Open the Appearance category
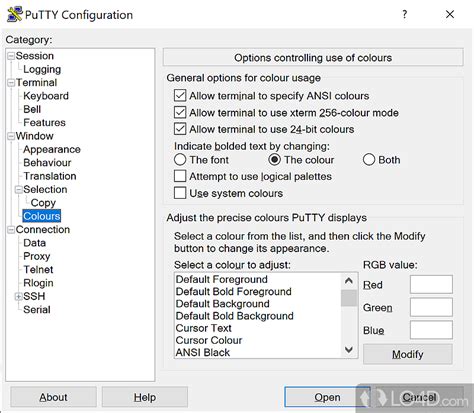 tap(52, 149)
